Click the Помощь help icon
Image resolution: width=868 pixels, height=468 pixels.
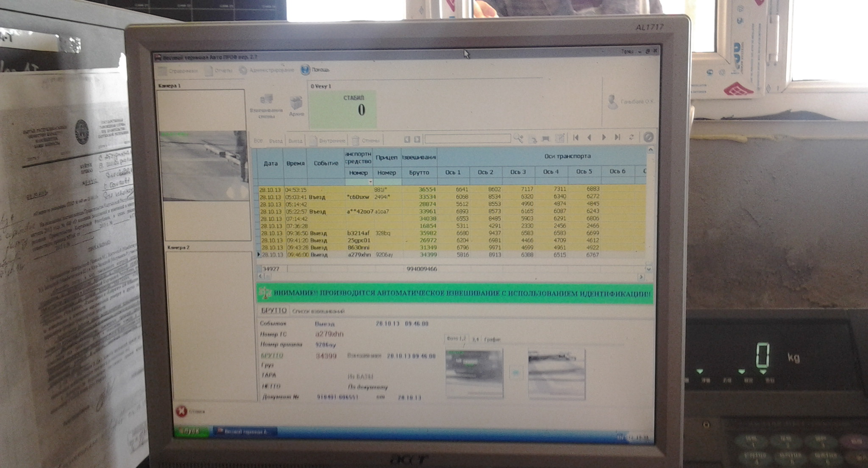point(305,70)
